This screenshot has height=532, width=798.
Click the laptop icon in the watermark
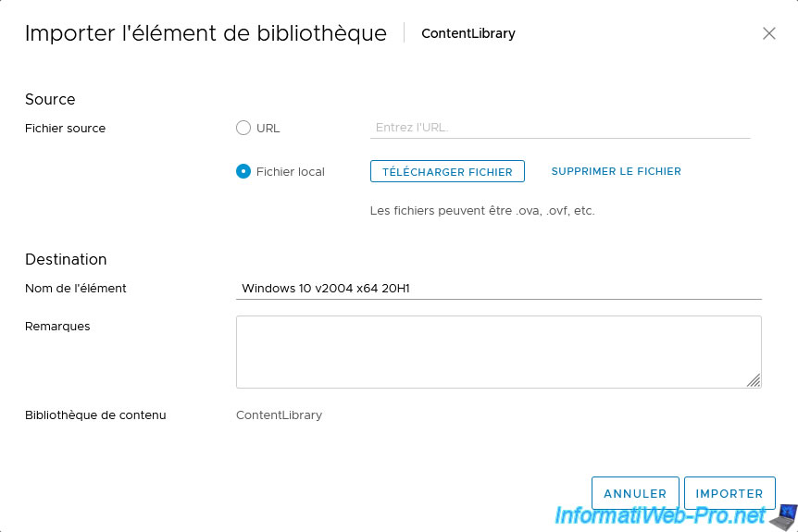coord(784,517)
